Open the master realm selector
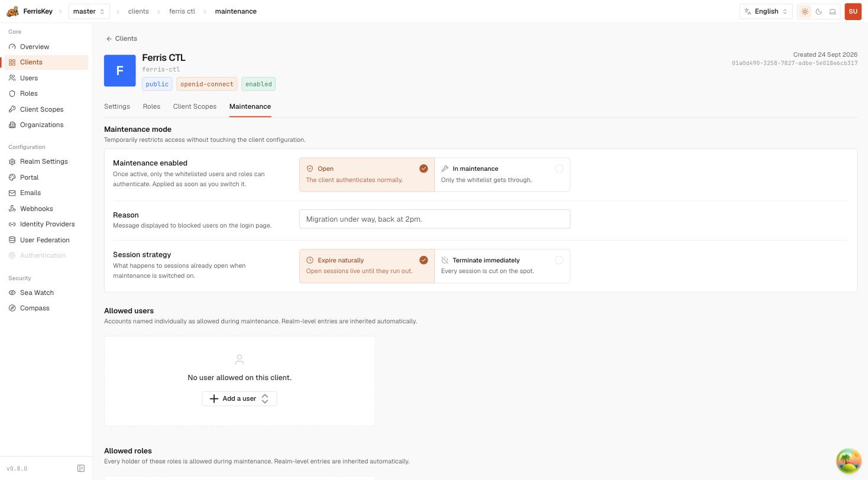The width and height of the screenshot is (868, 480). [89, 11]
